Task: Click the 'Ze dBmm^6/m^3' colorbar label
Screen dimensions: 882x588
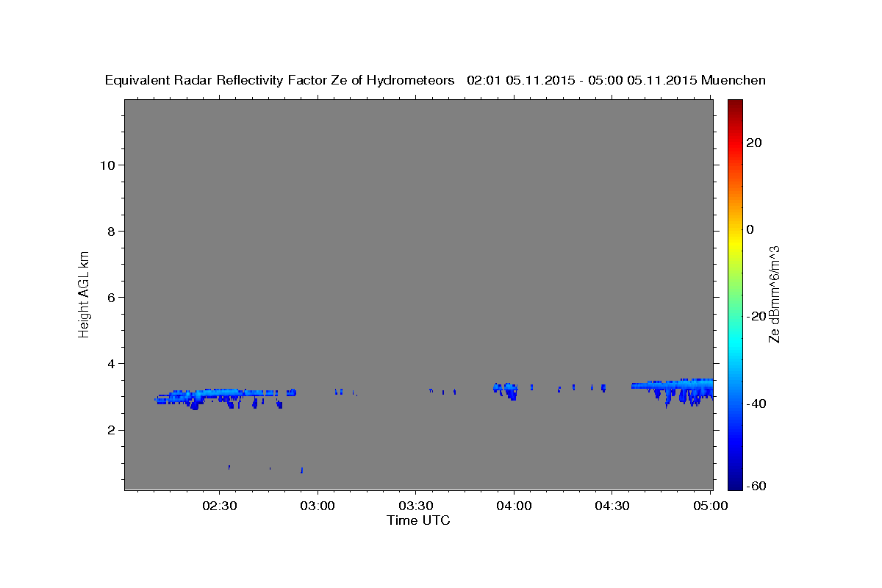Action: 774,294
